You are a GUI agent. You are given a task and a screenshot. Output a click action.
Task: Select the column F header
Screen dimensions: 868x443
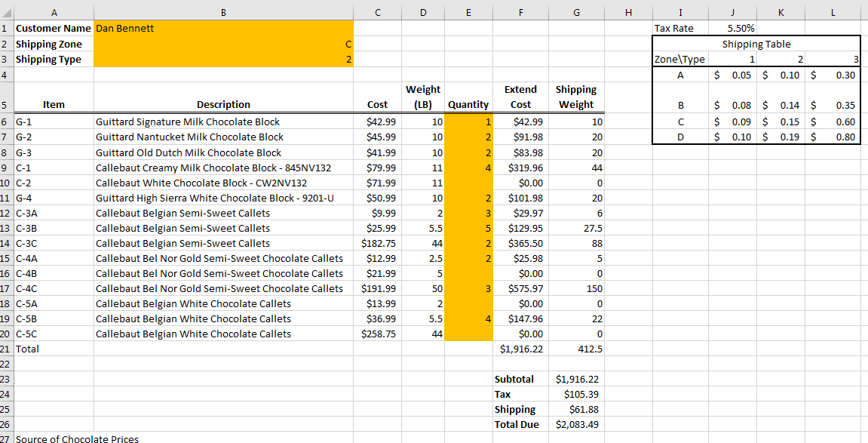click(520, 13)
